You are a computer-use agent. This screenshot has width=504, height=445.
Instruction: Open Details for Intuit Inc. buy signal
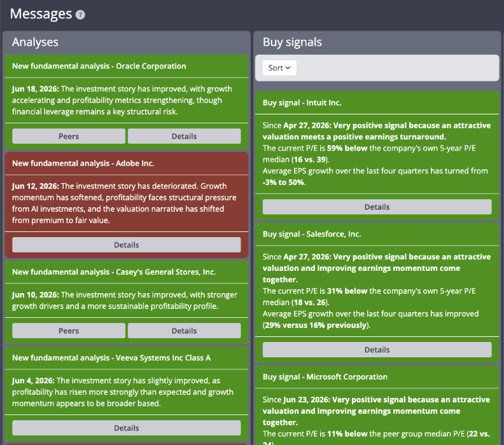click(377, 207)
